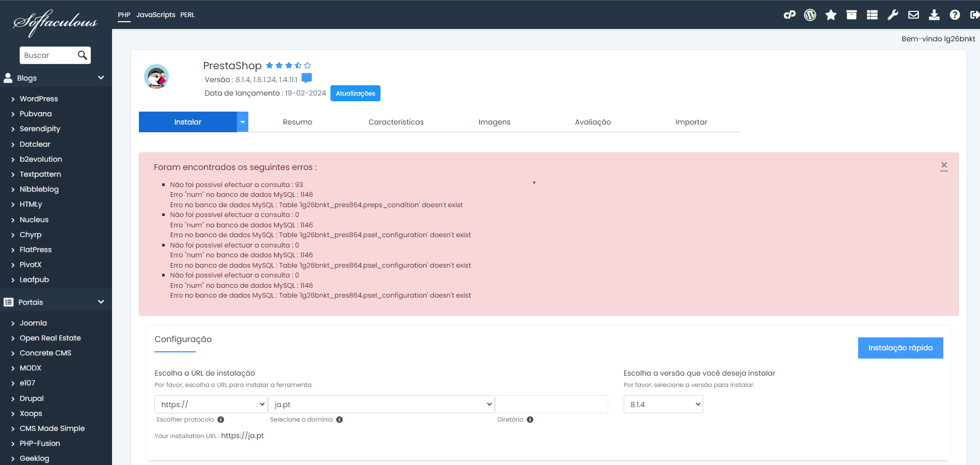Screen dimensions: 980x465
Task: Focus the Diretório input field
Action: [x=551, y=405]
